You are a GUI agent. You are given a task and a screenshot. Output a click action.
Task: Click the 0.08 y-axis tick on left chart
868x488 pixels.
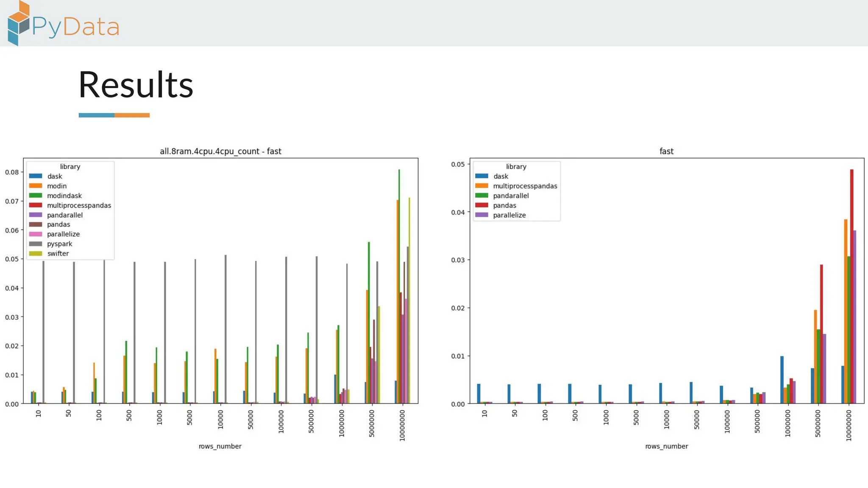(x=12, y=172)
